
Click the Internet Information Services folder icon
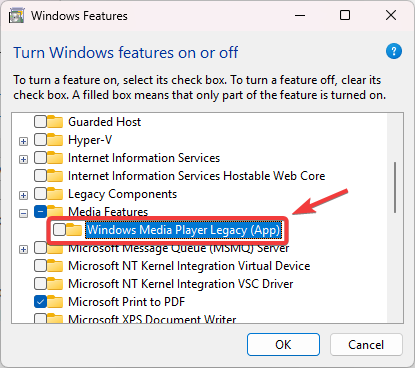55,158
